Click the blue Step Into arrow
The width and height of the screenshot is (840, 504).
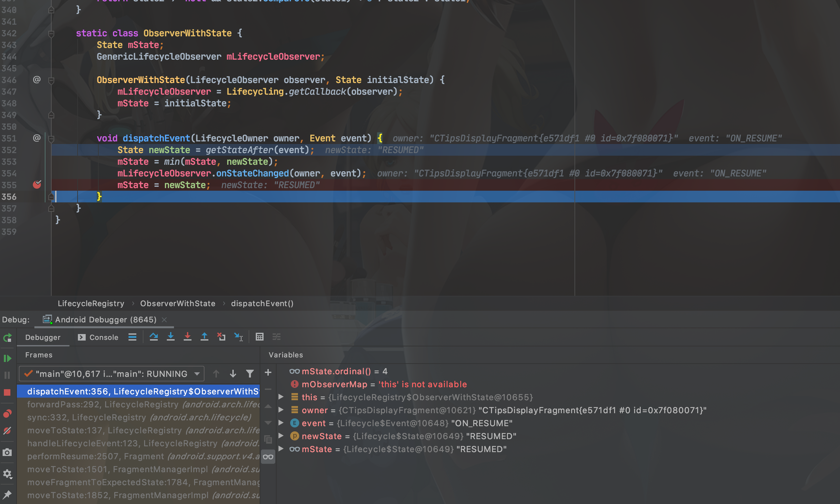[171, 337]
